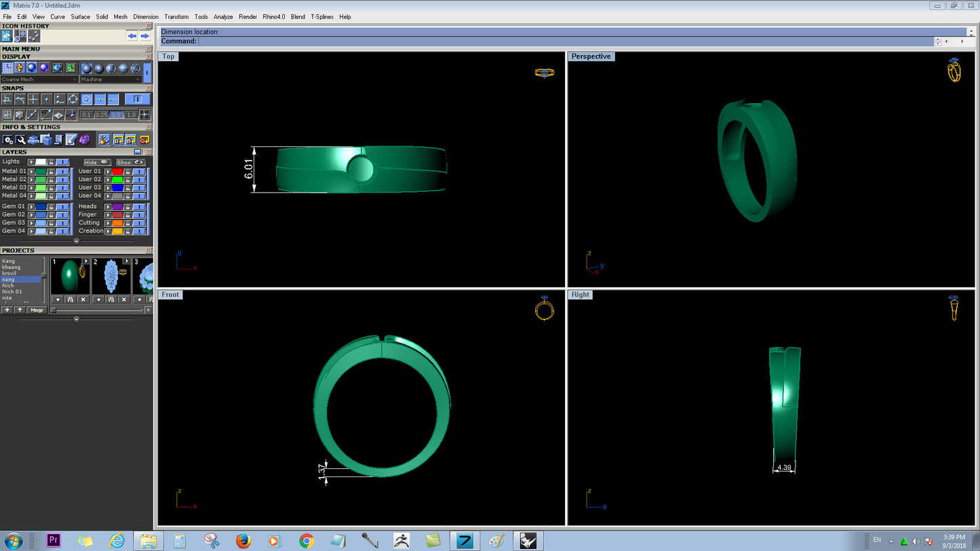Select the wireframe sphere render style at far right
This screenshot has width=980, height=551.
[136, 68]
